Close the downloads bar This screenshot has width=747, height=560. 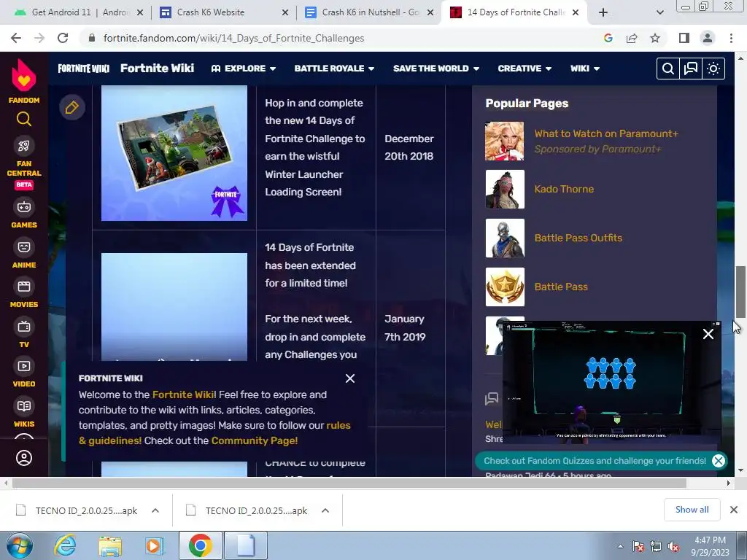click(734, 510)
